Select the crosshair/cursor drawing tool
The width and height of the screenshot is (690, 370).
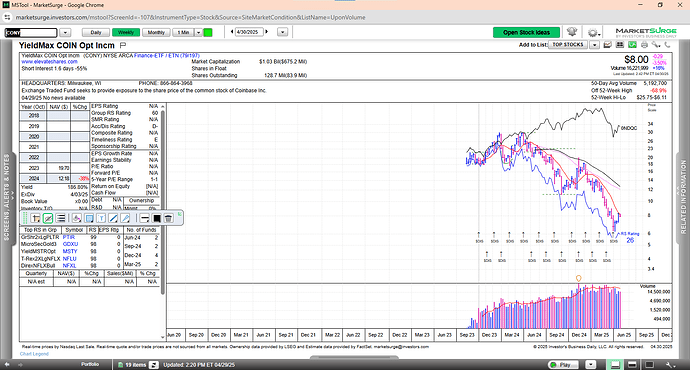36,218
